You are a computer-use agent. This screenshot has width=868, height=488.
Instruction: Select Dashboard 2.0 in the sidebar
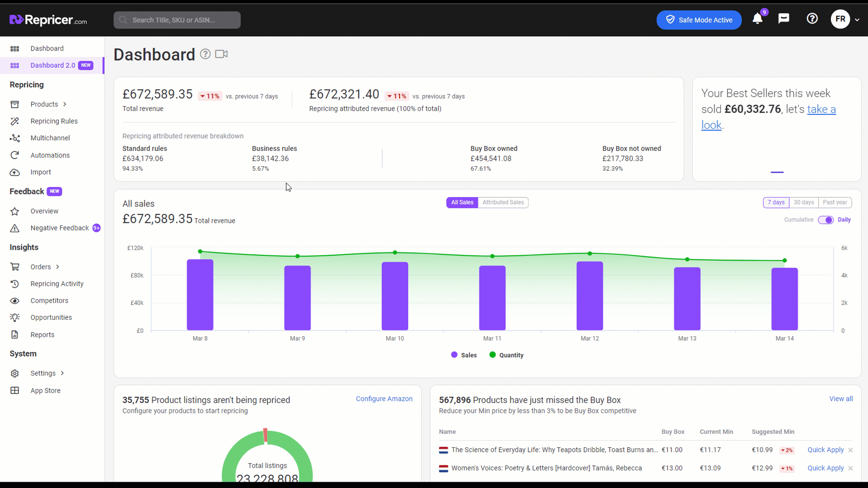tap(52, 66)
